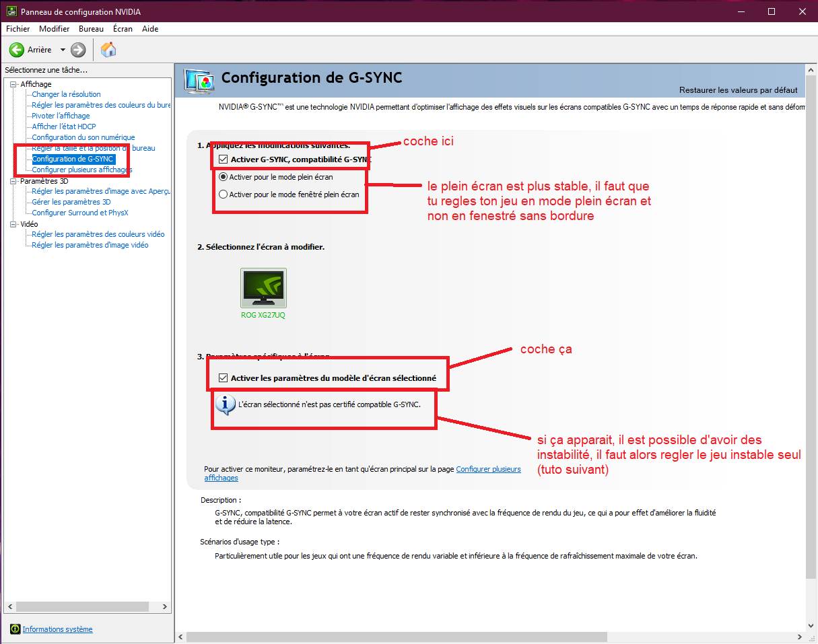Click the Sélectionnez une tâche header

point(46,70)
